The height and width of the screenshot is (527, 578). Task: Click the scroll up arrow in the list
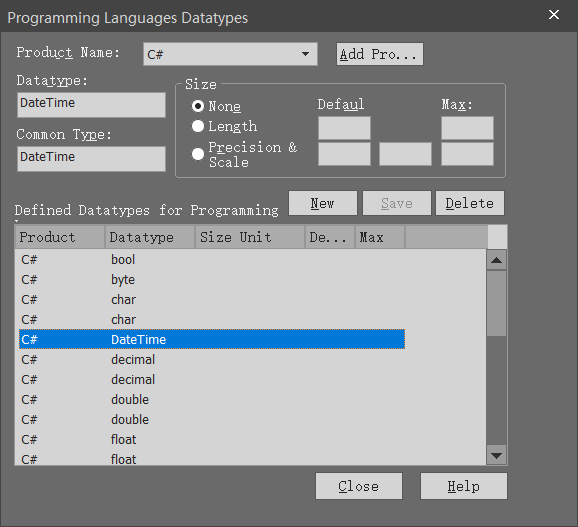tap(497, 260)
